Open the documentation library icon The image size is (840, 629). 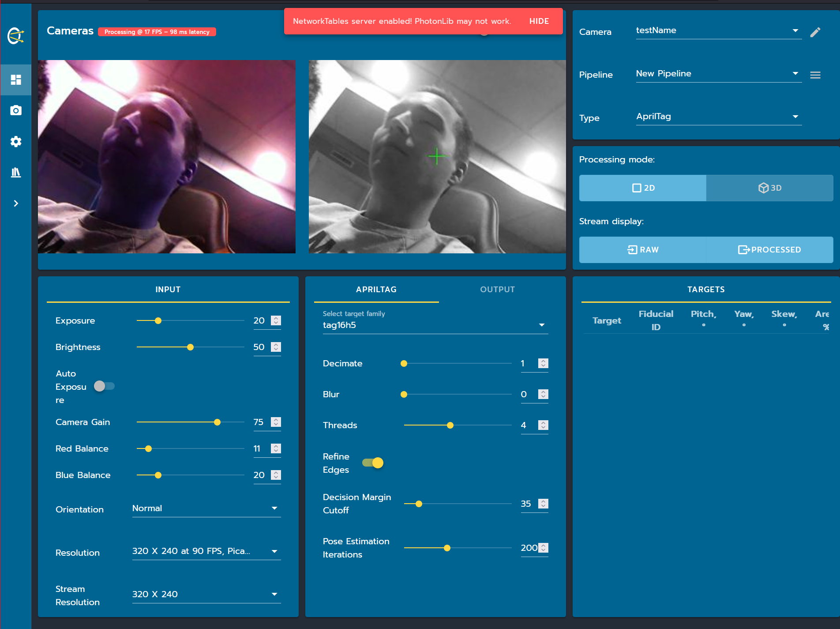pos(15,172)
